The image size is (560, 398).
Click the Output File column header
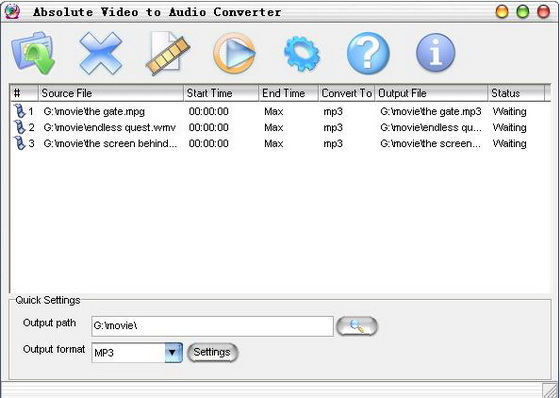click(x=431, y=93)
